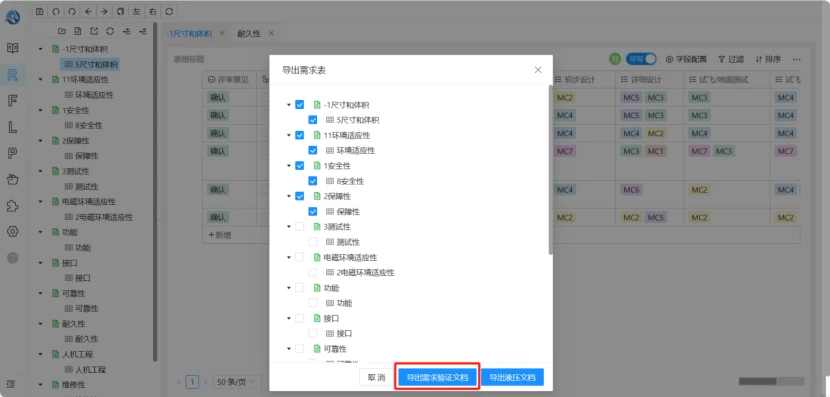
Task: Open the three-dot more menu
Action: (796, 59)
